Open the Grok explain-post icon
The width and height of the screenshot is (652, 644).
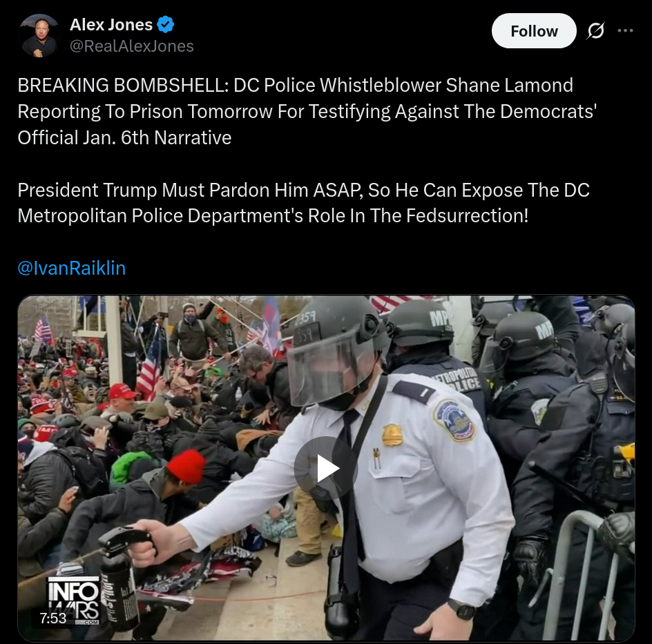pyautogui.click(x=595, y=31)
